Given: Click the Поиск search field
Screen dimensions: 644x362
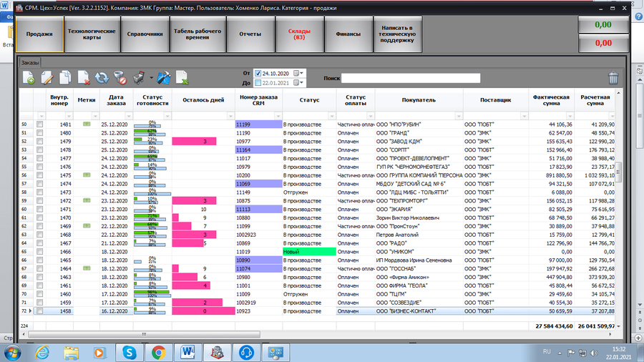Looking at the screenshot, I should point(410,78).
